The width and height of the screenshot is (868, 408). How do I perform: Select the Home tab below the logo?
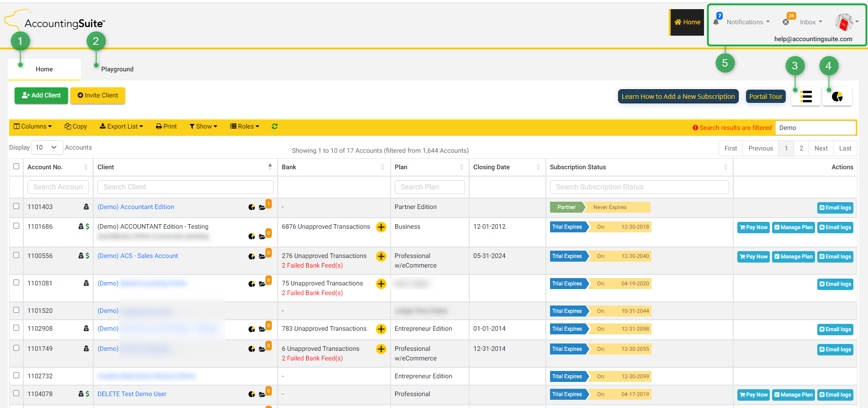coord(44,69)
